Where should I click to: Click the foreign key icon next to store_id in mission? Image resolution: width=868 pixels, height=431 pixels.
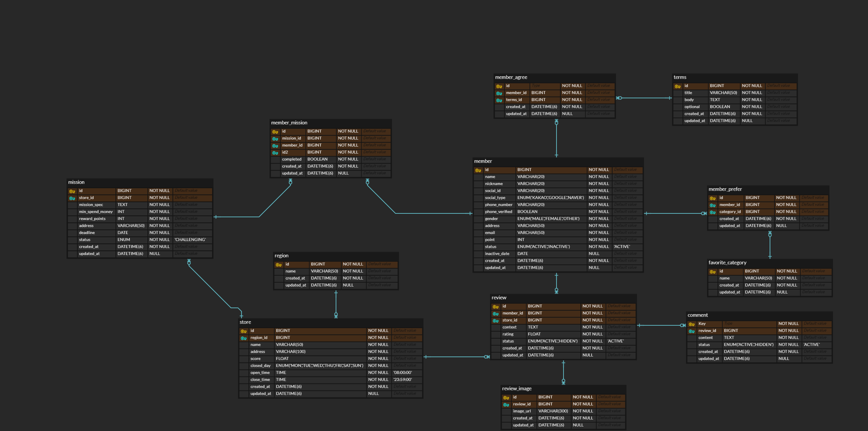72,198
